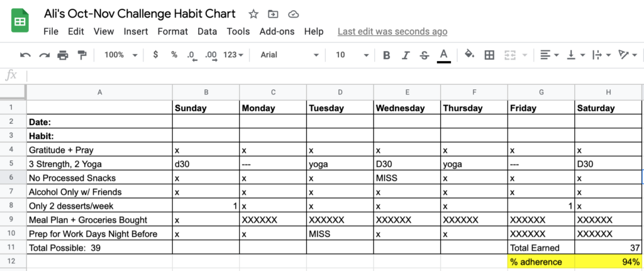The width and height of the screenshot is (644, 271).
Task: Toggle Bold formatting
Action: click(387, 55)
